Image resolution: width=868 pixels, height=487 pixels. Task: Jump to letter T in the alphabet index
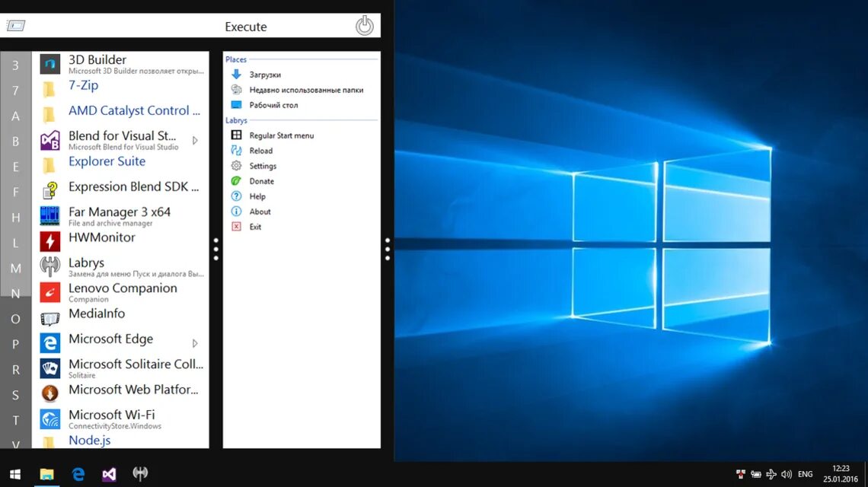point(15,421)
